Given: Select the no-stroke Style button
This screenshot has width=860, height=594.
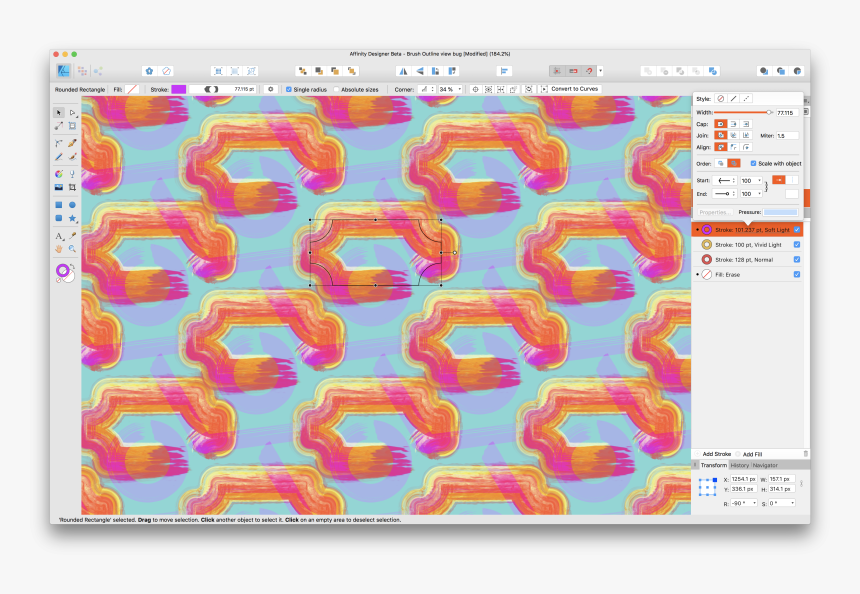Looking at the screenshot, I should click(721, 99).
